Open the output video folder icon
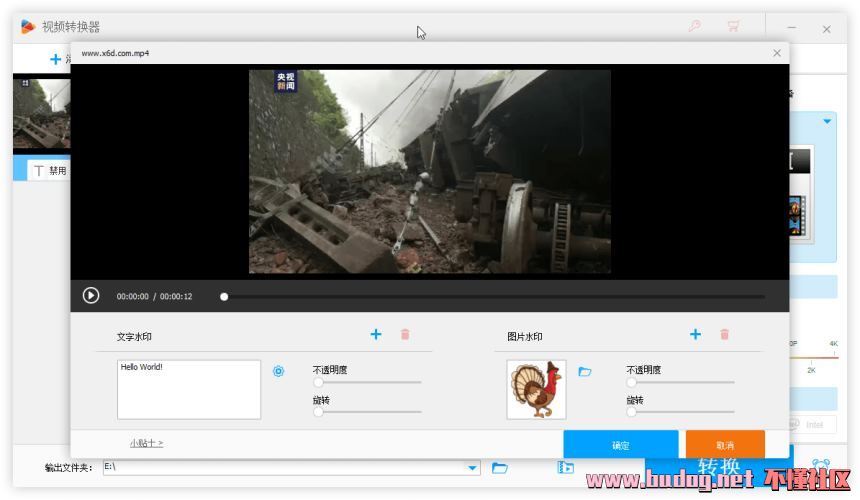This screenshot has height=500, width=860. (565, 467)
